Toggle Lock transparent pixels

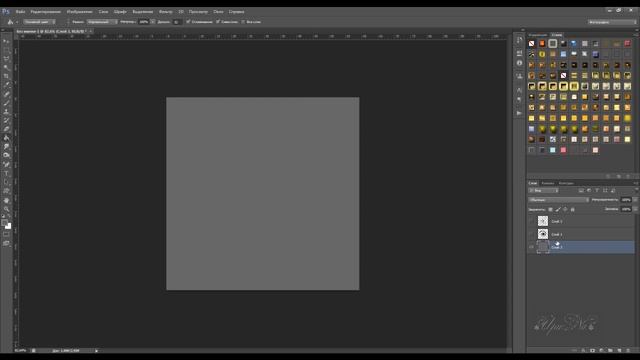coord(550,209)
